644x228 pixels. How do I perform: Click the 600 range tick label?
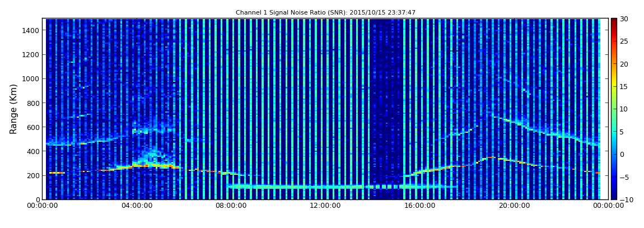tap(33, 127)
